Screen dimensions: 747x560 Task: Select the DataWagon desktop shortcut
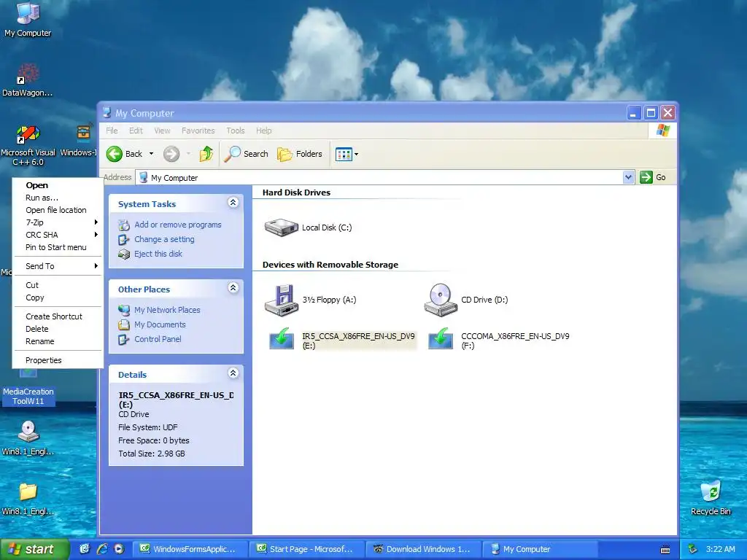tap(28, 79)
